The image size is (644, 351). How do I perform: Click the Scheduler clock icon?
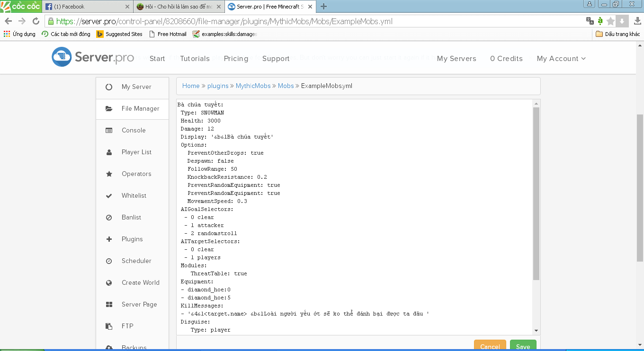click(109, 261)
